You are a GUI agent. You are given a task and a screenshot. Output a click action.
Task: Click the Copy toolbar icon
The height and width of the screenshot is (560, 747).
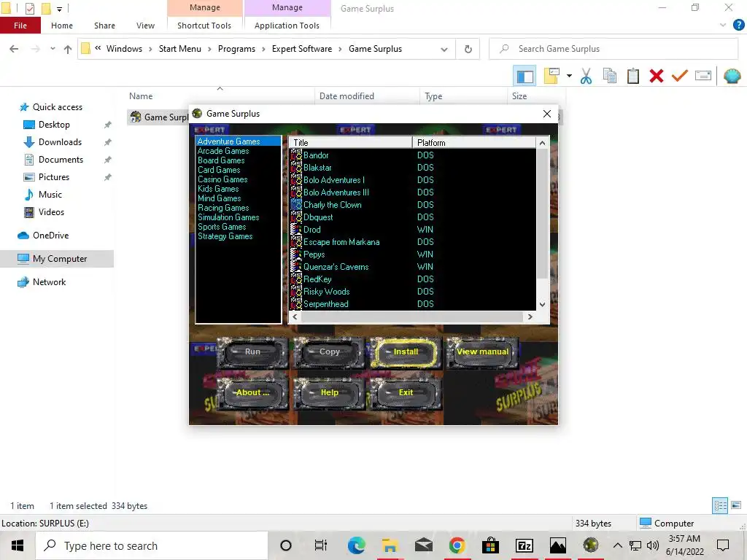pos(609,76)
